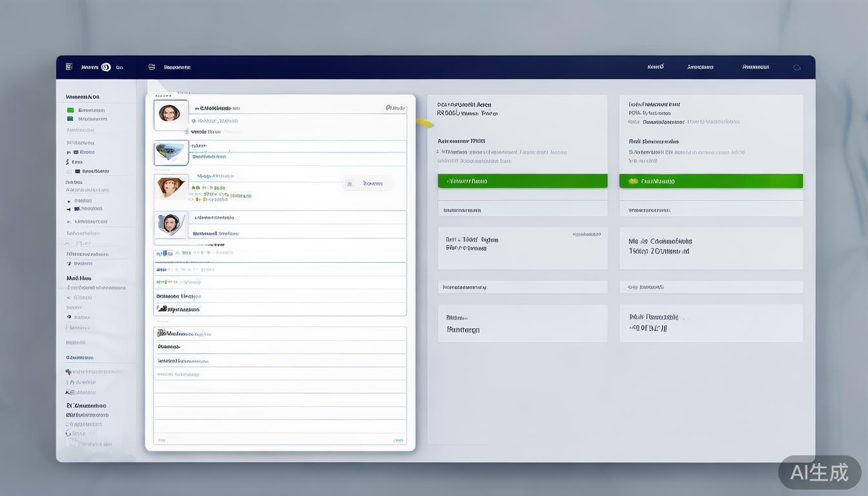Click the first text item in the right header navigation
Image resolution: width=868 pixels, height=496 pixels.
(656, 67)
